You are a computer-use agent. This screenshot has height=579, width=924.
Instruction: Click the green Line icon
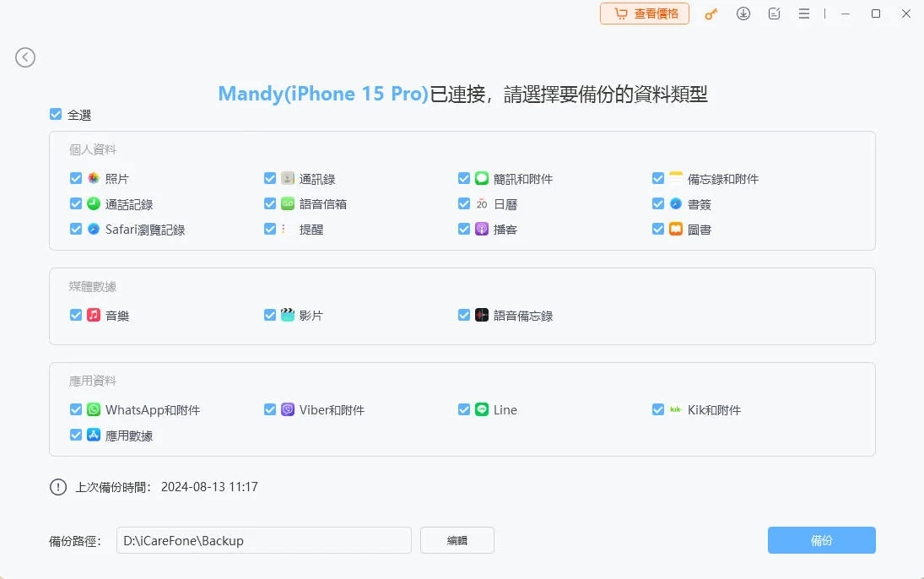(482, 409)
